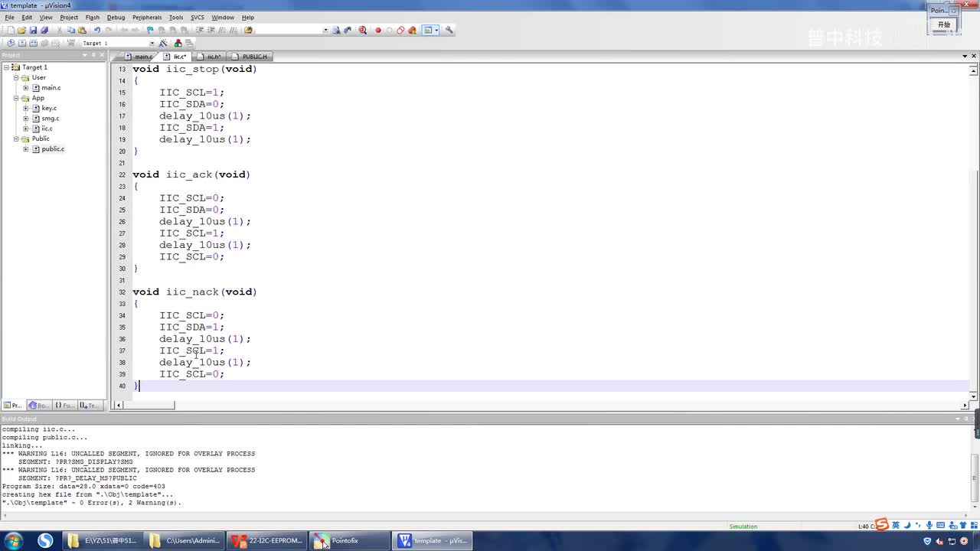Select public.c in the project tree
Image resolution: width=980 pixels, height=551 pixels.
pos(53,148)
